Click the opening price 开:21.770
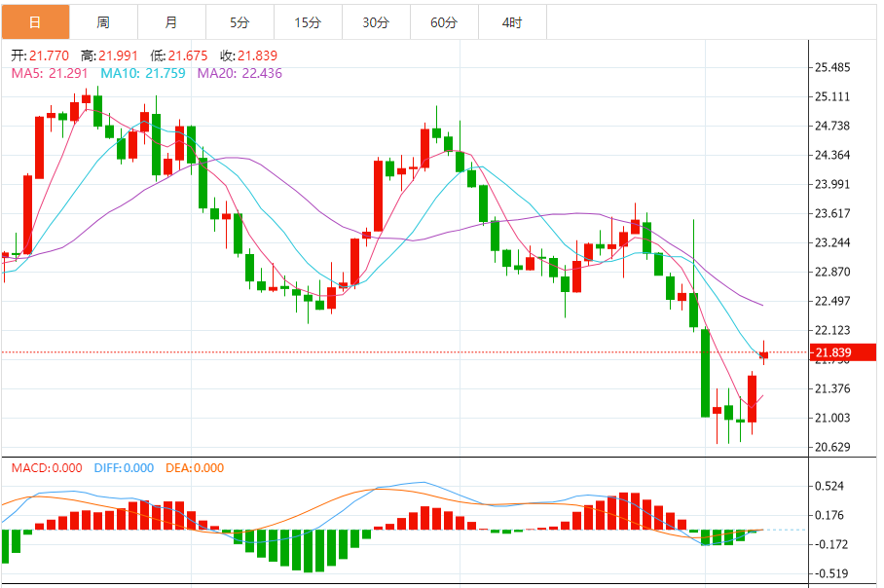This screenshot has height=588, width=884. pos(40,55)
